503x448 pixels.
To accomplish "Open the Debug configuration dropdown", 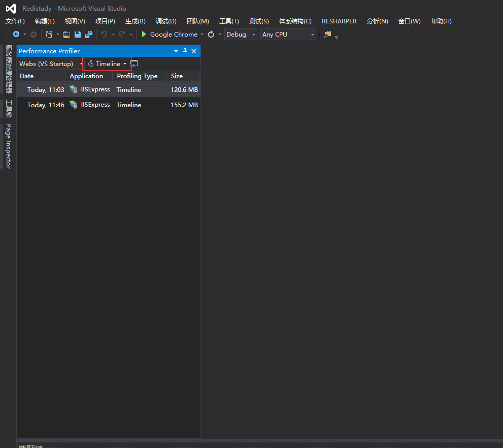I will pyautogui.click(x=241, y=35).
